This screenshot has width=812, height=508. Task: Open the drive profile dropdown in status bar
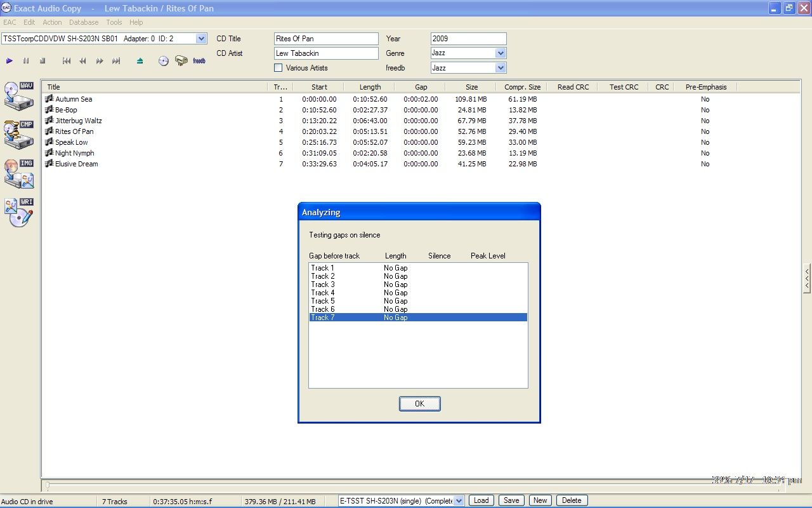click(x=459, y=500)
